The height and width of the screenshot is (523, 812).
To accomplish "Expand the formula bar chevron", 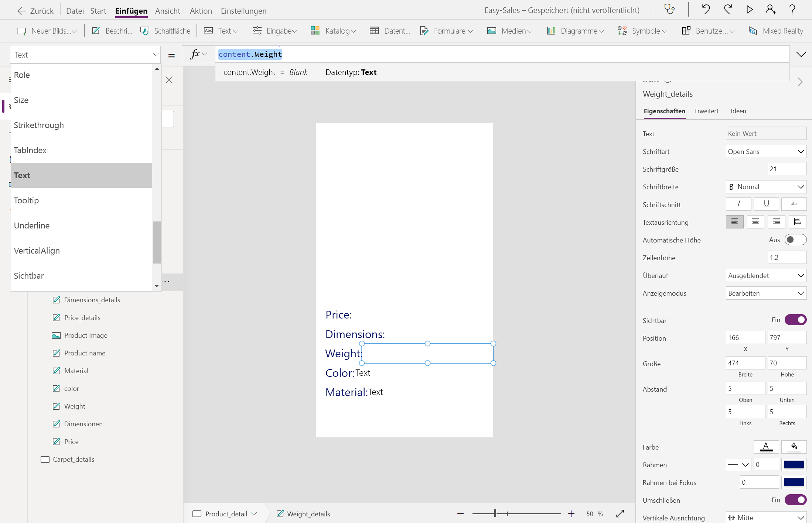I will click(x=801, y=55).
